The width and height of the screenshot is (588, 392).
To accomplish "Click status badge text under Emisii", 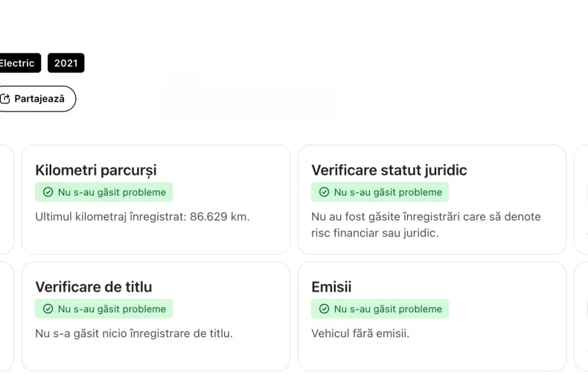I will click(x=388, y=309).
